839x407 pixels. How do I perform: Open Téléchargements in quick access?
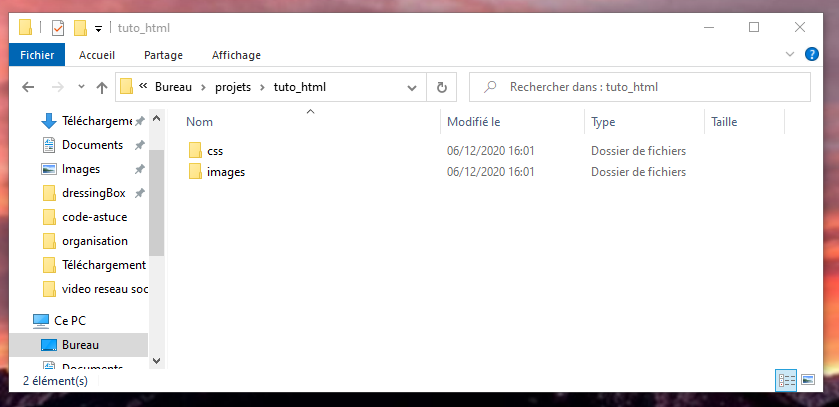pyautogui.click(x=97, y=121)
